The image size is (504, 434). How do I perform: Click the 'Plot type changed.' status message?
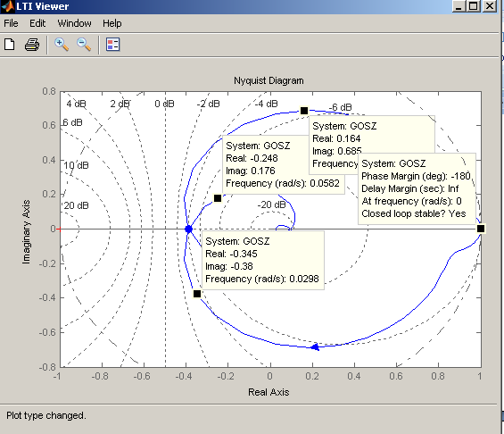pyautogui.click(x=46, y=415)
